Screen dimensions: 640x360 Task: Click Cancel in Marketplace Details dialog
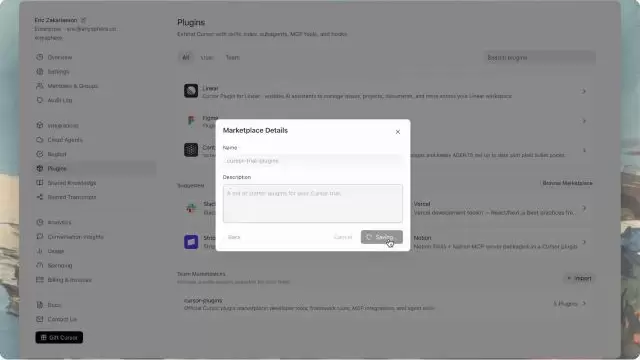(343, 237)
